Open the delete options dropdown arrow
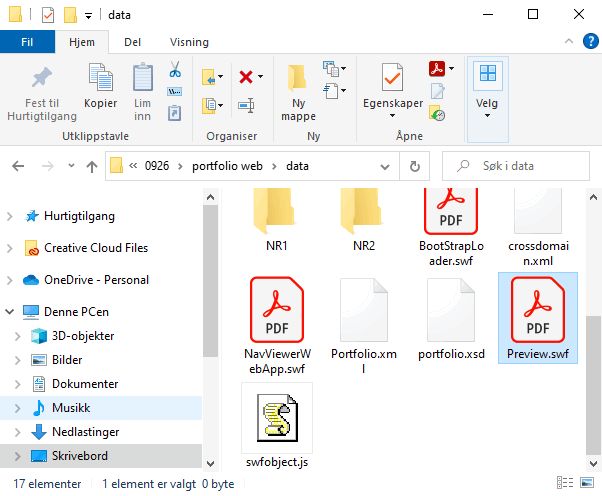602x496 pixels. (x=260, y=76)
